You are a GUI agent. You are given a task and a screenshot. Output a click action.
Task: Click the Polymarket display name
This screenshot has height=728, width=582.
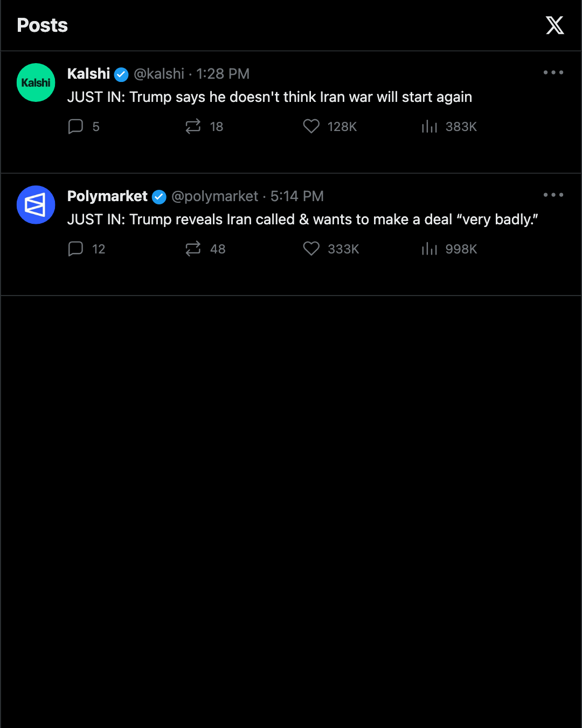click(x=107, y=196)
